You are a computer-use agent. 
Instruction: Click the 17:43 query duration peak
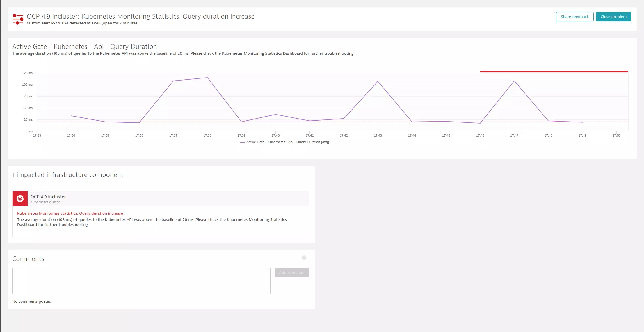[x=378, y=82]
